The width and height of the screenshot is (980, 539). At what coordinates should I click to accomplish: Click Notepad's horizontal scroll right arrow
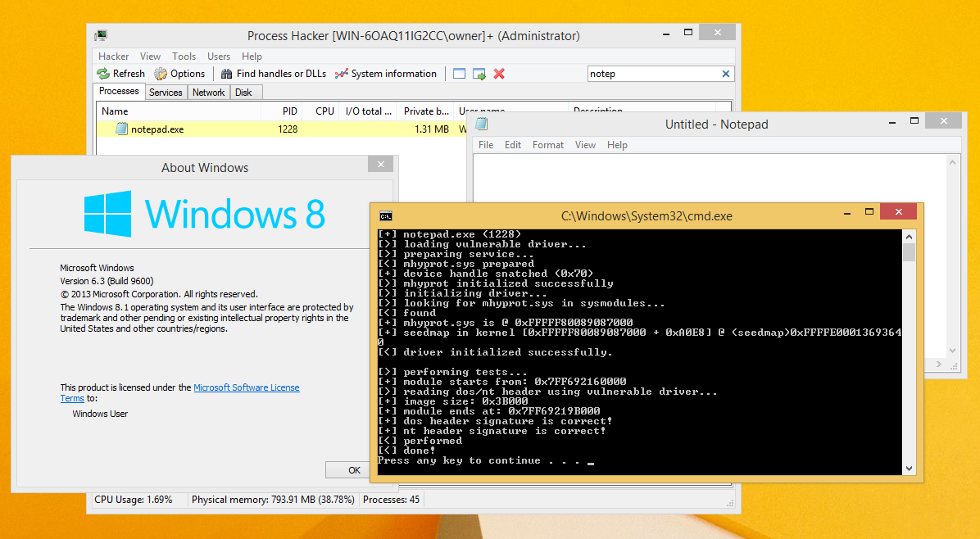[939, 364]
